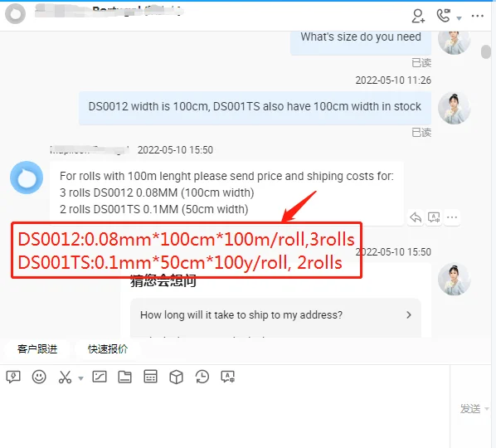Click the calendar form icon in toolbar
This screenshot has height=448, width=496.
click(x=150, y=377)
